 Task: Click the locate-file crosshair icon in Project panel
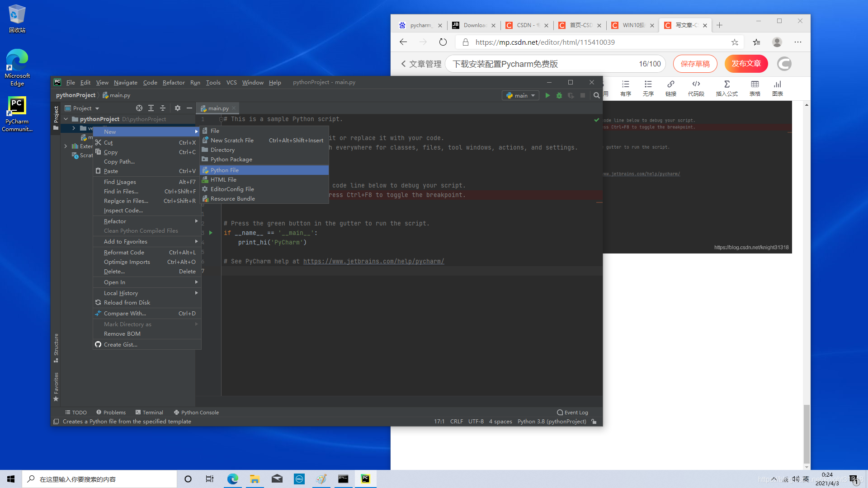click(x=139, y=108)
